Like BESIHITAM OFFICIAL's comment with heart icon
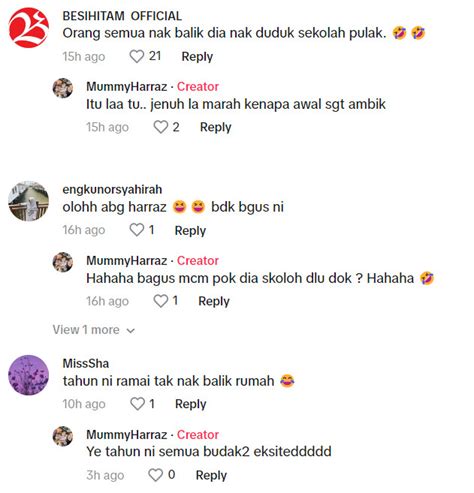The width and height of the screenshot is (474, 493). [x=137, y=56]
